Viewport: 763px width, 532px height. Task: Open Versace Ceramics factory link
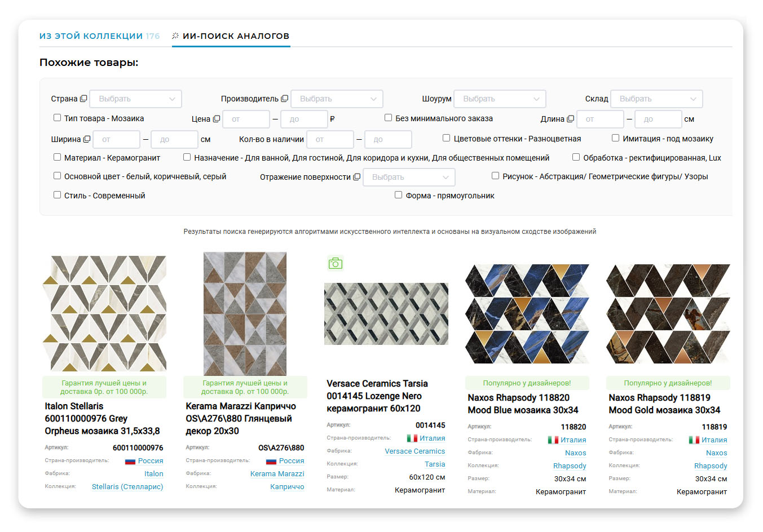[415, 451]
